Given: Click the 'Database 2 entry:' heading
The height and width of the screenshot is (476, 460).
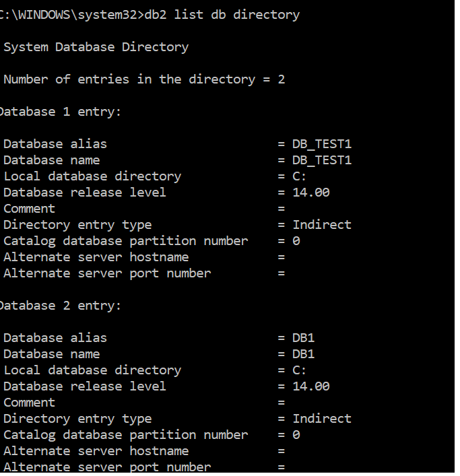Looking at the screenshot, I should click(61, 306).
